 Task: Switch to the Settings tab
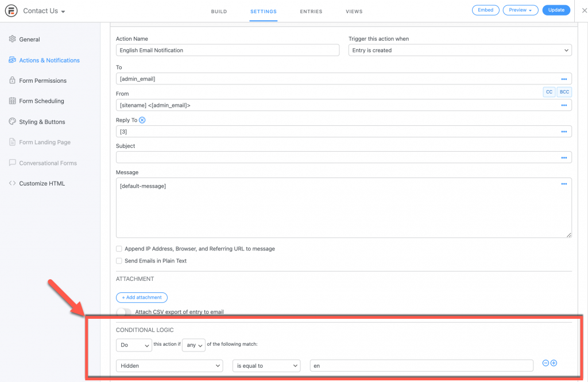click(x=263, y=11)
